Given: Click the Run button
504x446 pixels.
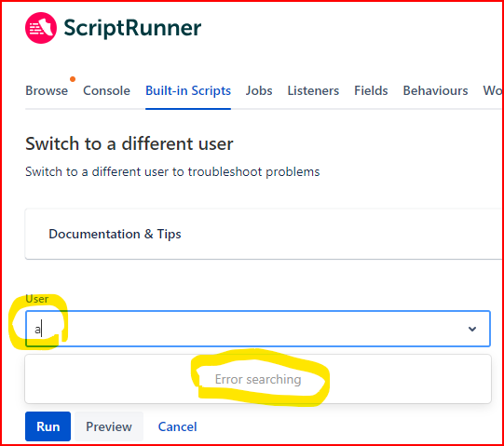Looking at the screenshot, I should tap(48, 426).
